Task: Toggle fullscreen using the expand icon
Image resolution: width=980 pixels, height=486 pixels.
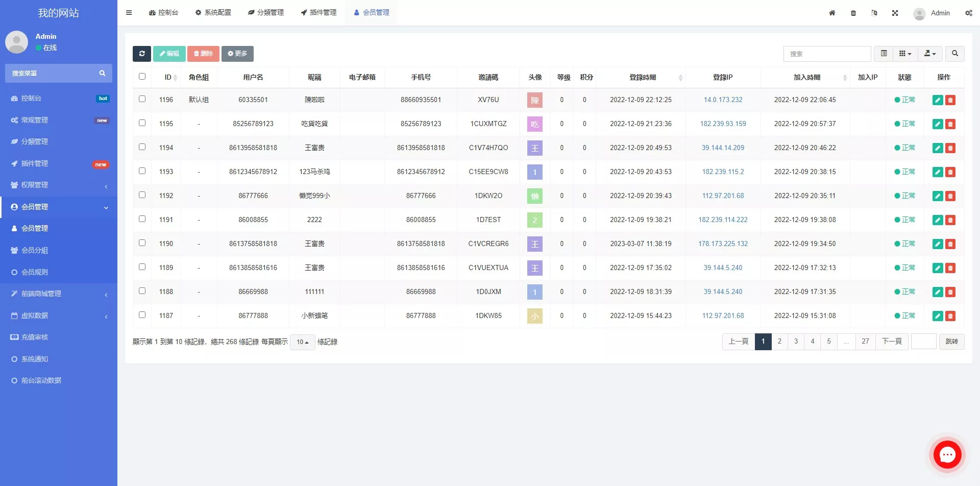Action: click(x=895, y=13)
